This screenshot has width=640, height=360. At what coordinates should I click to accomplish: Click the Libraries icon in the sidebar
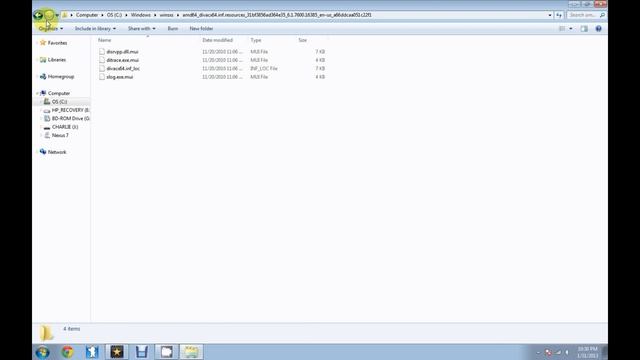43,60
